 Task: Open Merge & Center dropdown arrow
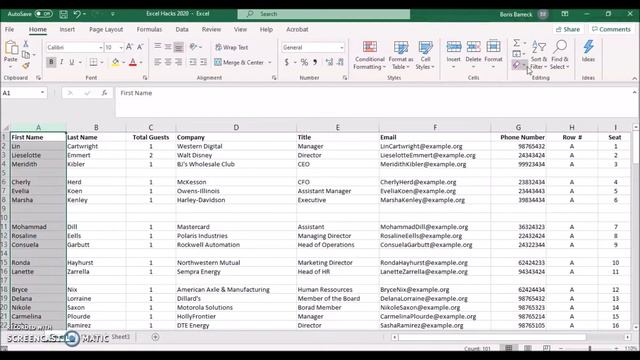tap(270, 62)
